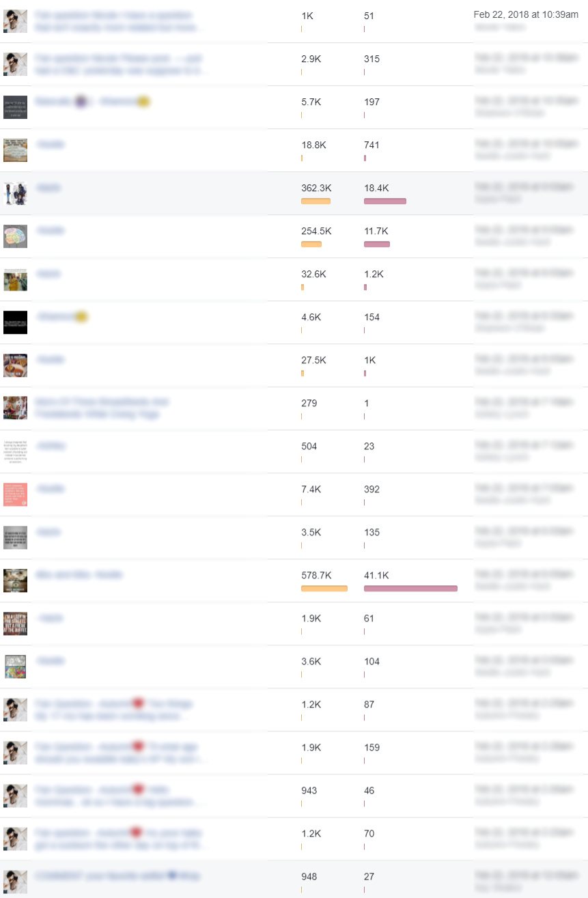Select the 279 reach value
The image size is (588, 898).
[309, 403]
